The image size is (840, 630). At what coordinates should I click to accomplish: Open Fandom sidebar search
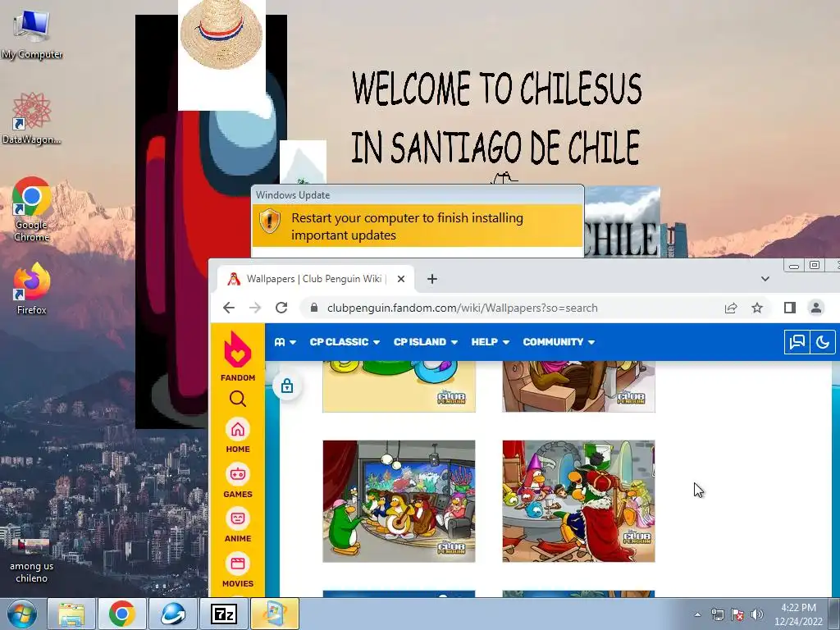238,399
